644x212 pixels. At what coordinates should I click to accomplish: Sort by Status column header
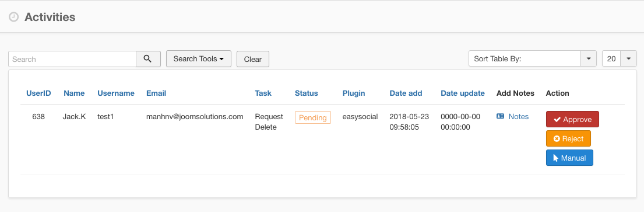(x=307, y=93)
